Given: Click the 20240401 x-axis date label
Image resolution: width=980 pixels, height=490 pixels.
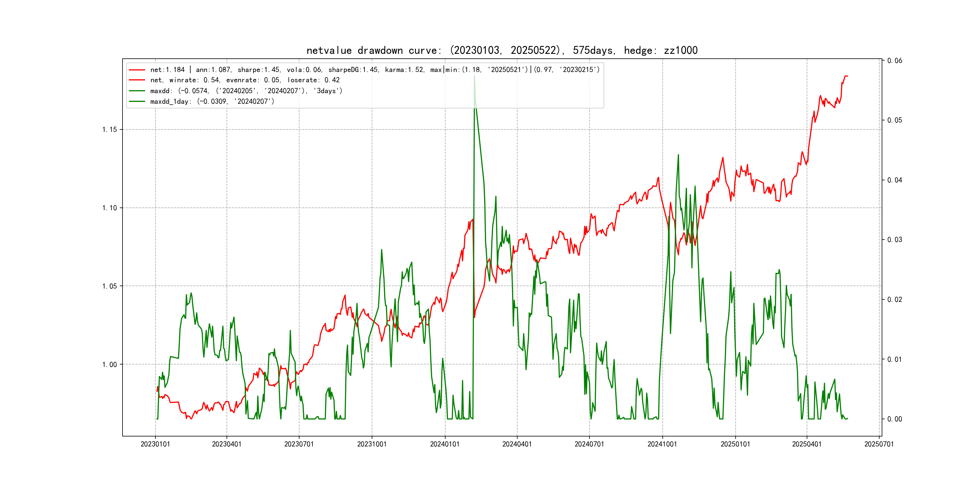Looking at the screenshot, I should (x=517, y=444).
